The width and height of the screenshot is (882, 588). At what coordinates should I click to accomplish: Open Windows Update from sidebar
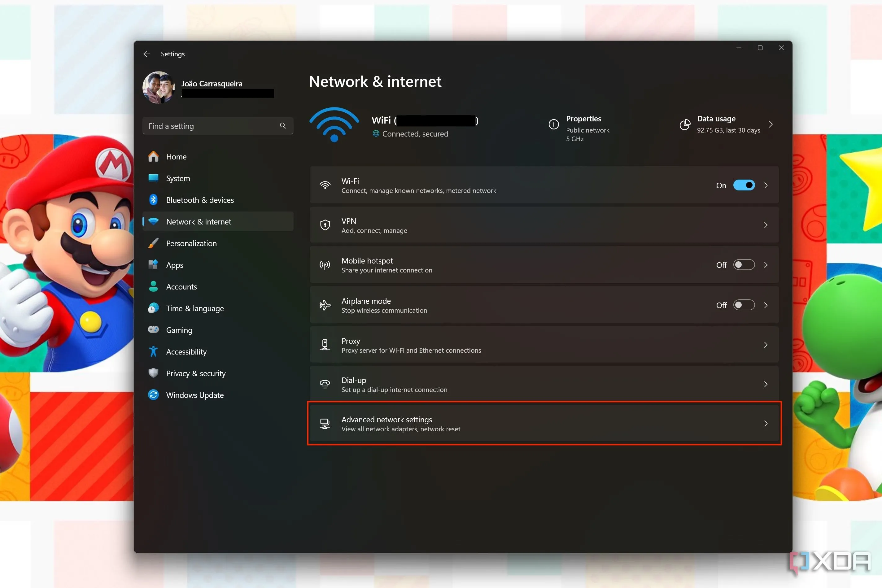(x=194, y=395)
